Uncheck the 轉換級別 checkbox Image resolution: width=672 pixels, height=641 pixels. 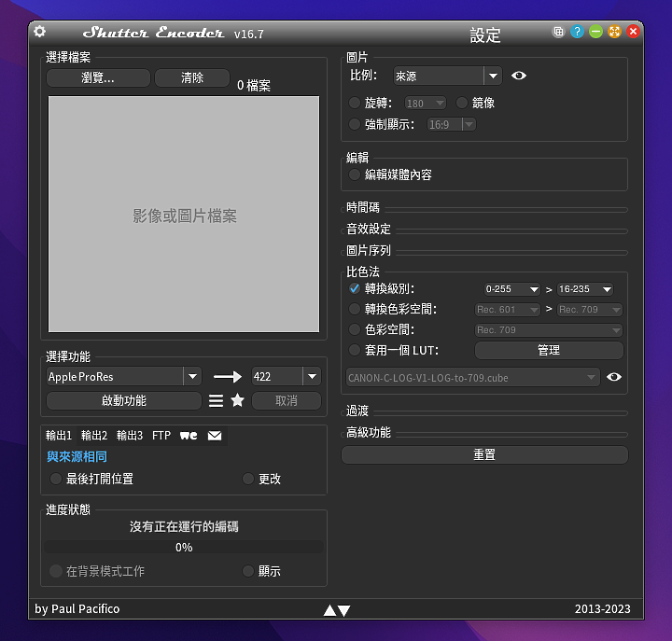click(355, 289)
